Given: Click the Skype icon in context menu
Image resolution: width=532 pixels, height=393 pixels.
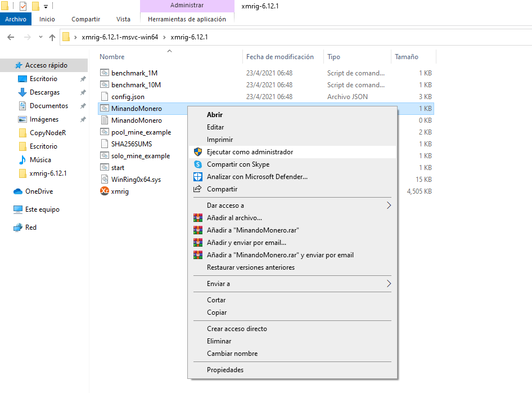Looking at the screenshot, I should coord(197,164).
